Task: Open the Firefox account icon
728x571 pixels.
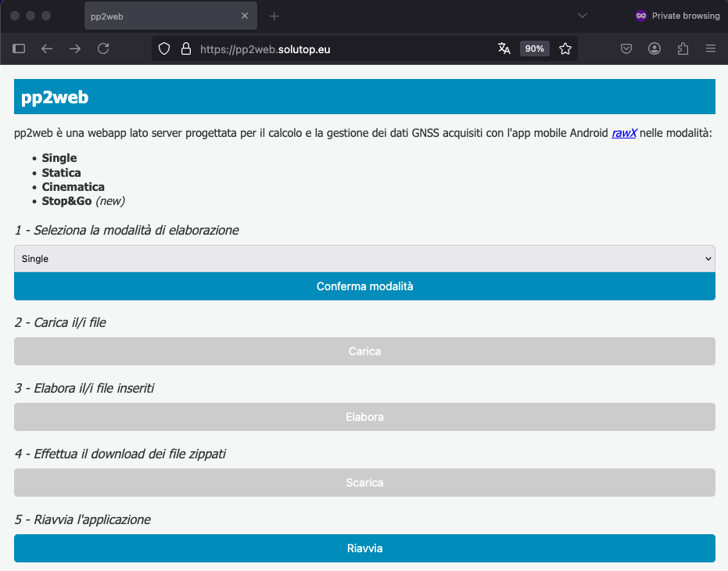Action: pyautogui.click(x=654, y=48)
